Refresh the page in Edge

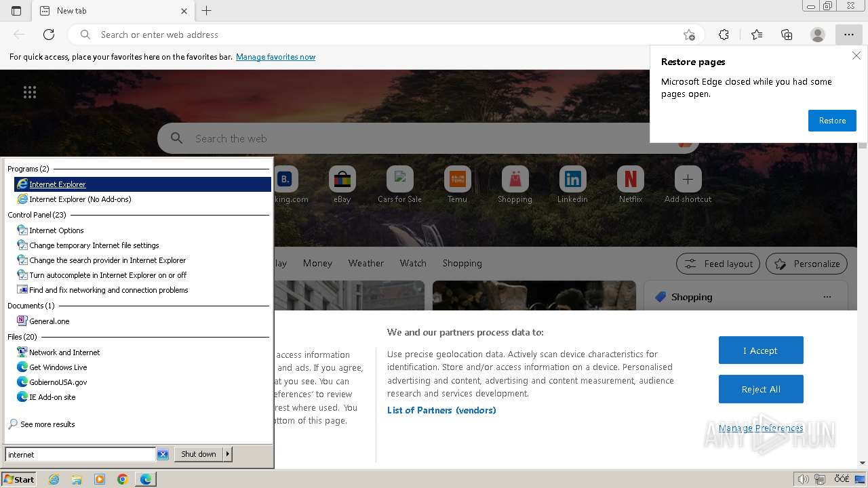[x=49, y=35]
